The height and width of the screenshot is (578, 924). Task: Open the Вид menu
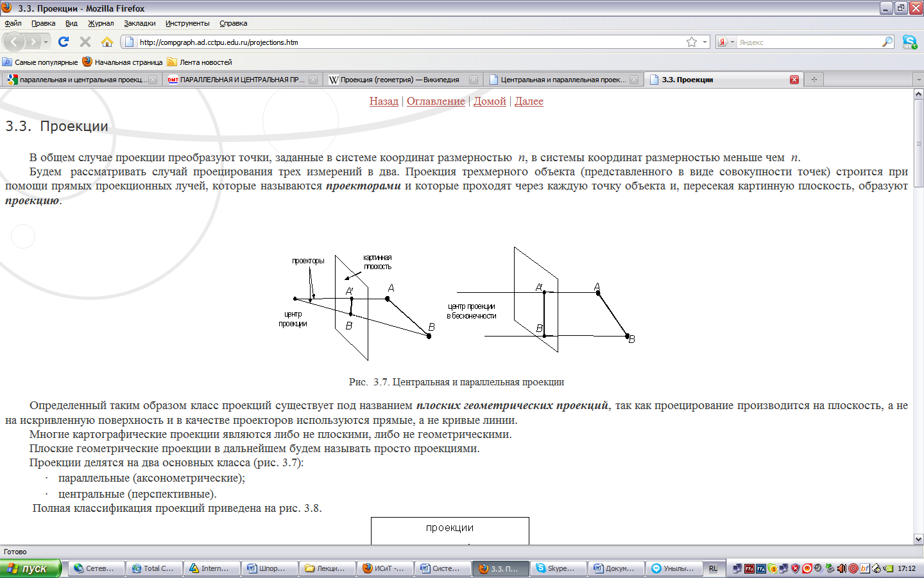point(71,23)
